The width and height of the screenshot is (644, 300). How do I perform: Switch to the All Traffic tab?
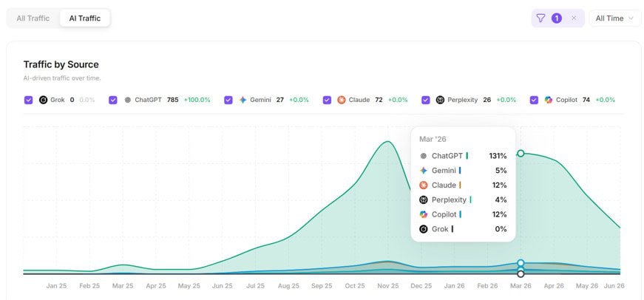33,18
